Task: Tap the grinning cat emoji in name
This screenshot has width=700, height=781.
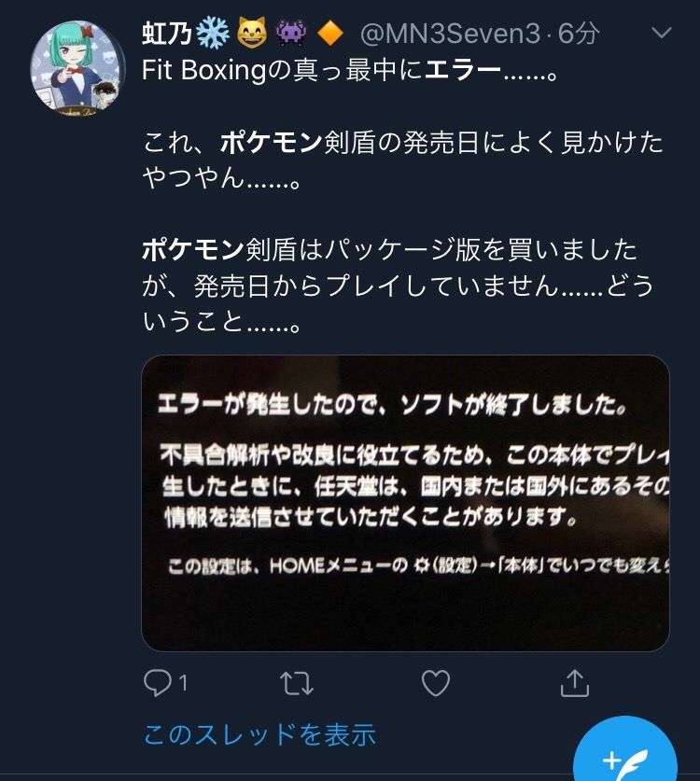Action: (x=252, y=34)
